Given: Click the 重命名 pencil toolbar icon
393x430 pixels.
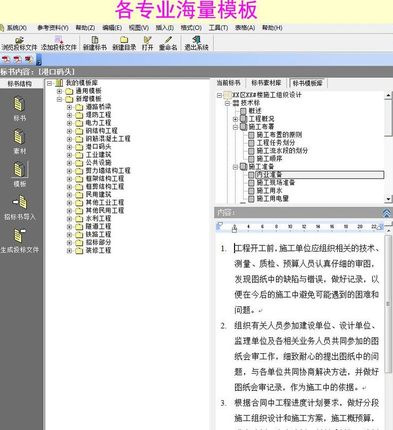Looking at the screenshot, I should (168, 40).
